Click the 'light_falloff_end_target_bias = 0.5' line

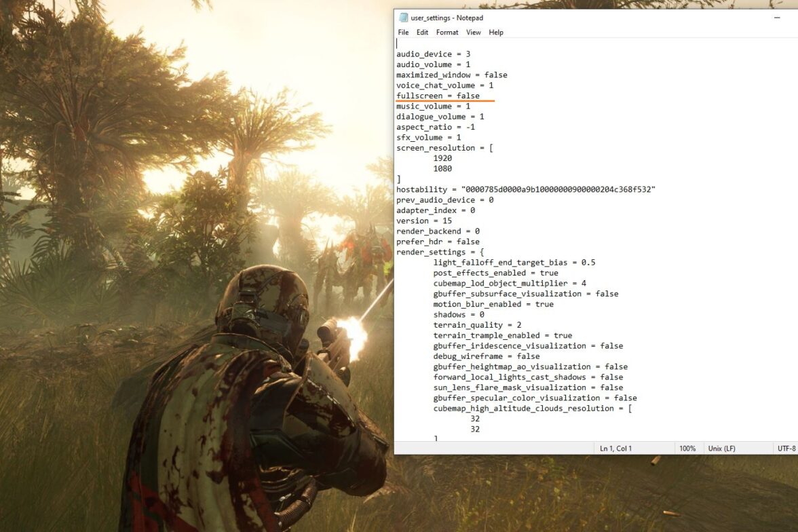pyautogui.click(x=514, y=263)
